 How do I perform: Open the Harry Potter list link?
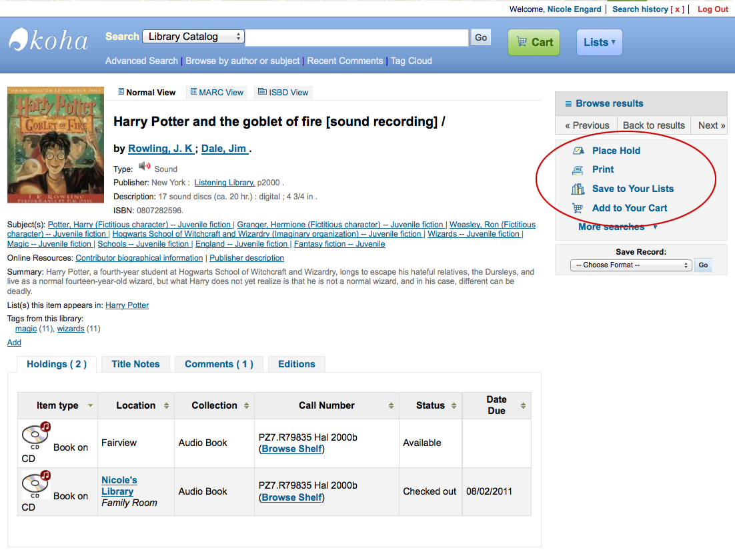click(127, 305)
